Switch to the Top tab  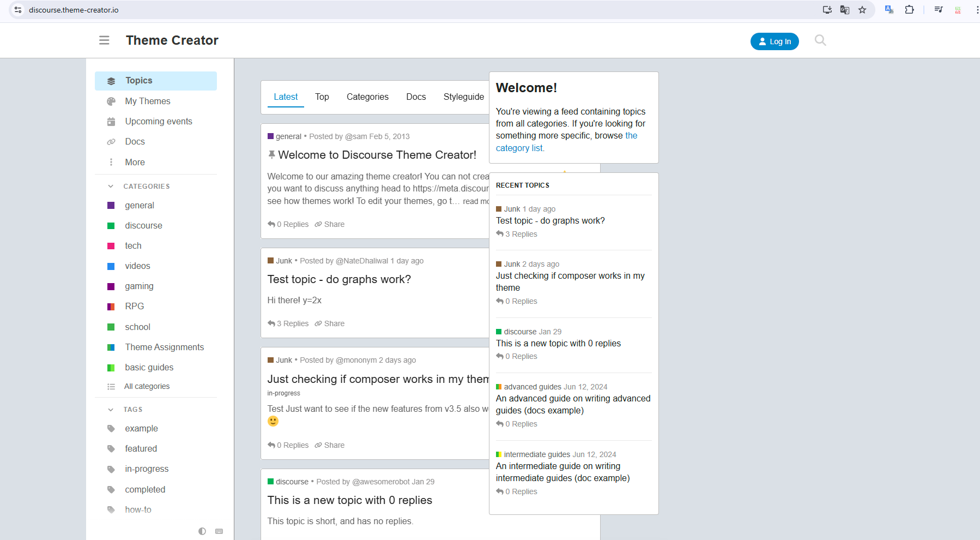pos(322,97)
